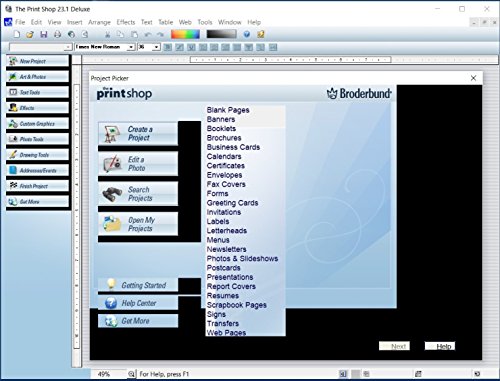The height and width of the screenshot is (381, 500).
Task: Select Photos & Slideshows project type
Action: click(x=242, y=258)
